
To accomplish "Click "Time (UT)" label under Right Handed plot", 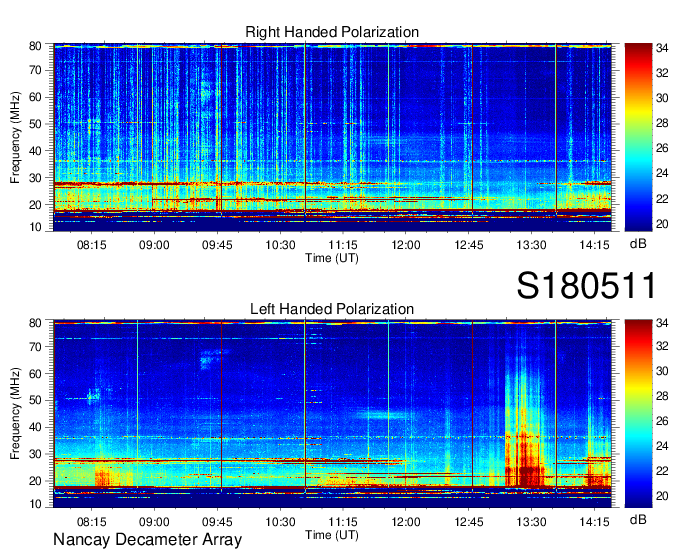I will click(332, 258).
